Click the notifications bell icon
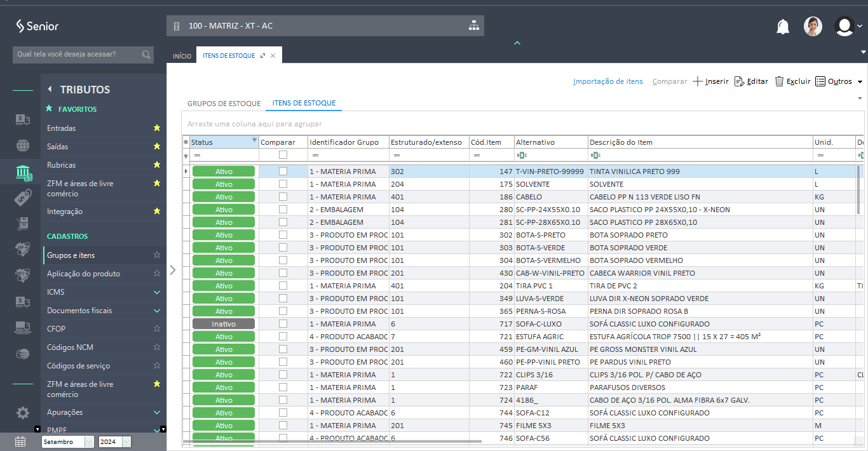 click(783, 27)
